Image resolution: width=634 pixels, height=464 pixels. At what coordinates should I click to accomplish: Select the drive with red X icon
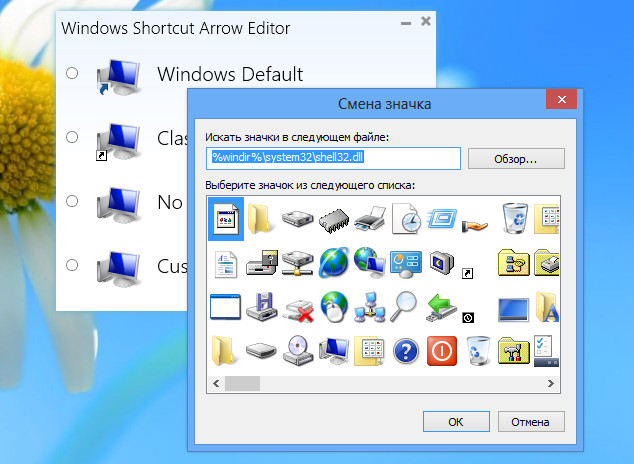click(298, 310)
